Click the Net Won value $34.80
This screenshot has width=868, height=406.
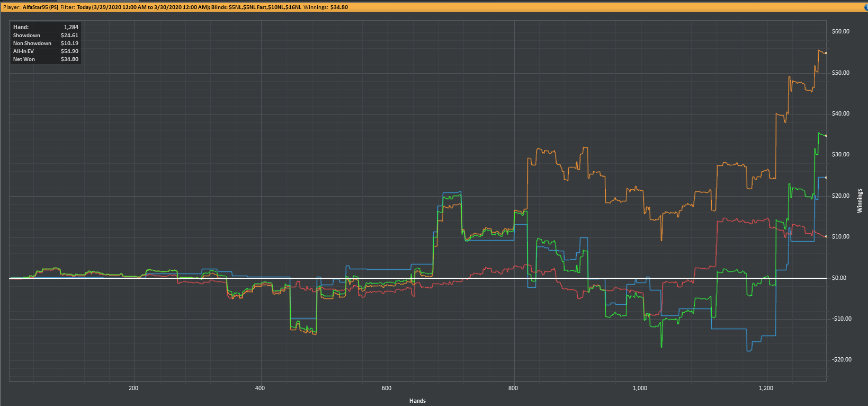tap(69, 59)
